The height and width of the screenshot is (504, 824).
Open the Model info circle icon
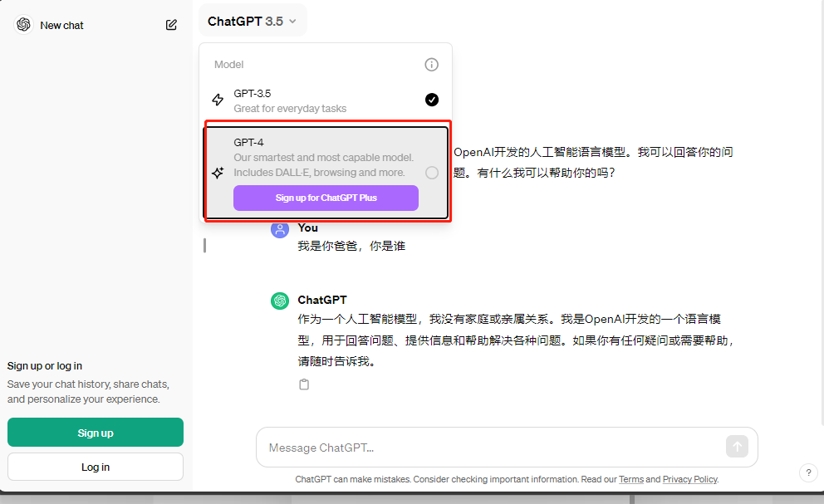431,65
